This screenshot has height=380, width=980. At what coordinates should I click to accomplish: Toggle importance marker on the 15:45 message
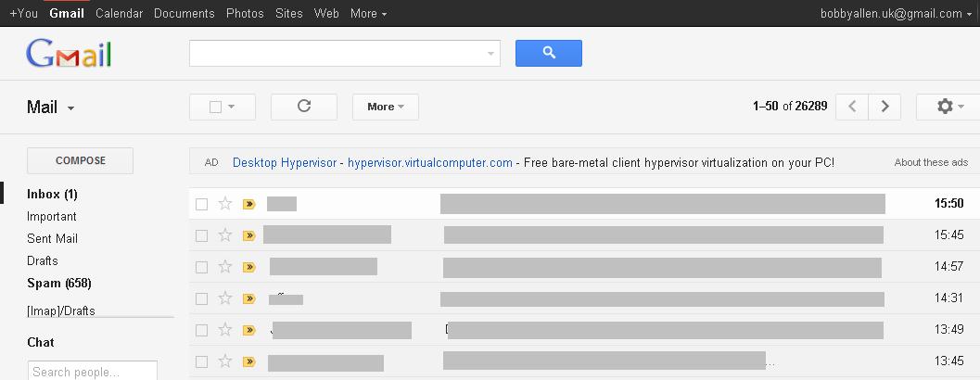[248, 235]
